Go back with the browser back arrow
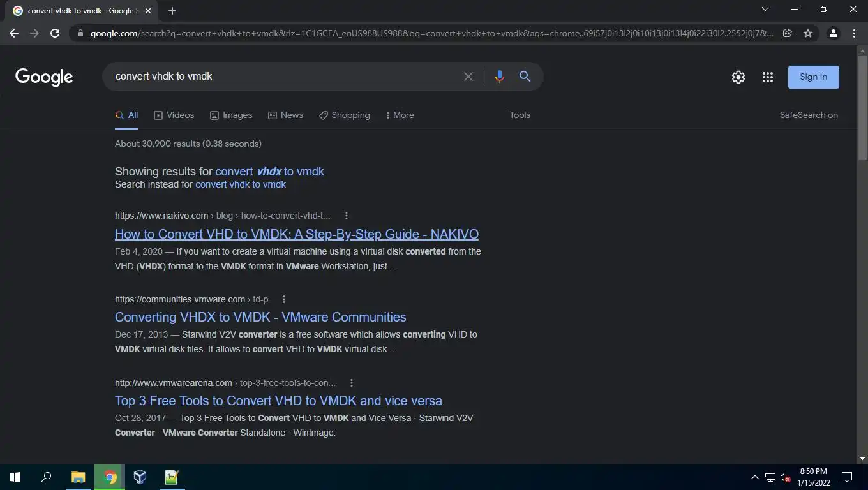The height and width of the screenshot is (490, 868). [14, 33]
